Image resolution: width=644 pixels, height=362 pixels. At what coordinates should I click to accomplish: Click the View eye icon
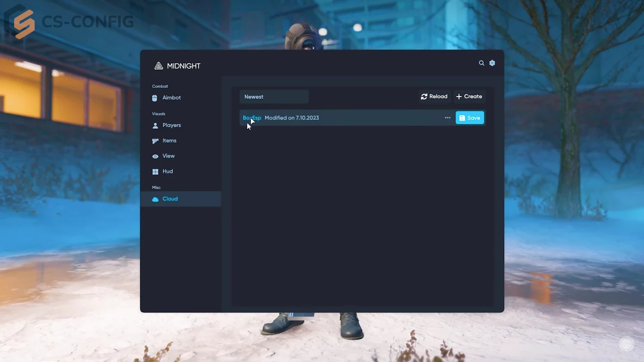click(x=155, y=156)
